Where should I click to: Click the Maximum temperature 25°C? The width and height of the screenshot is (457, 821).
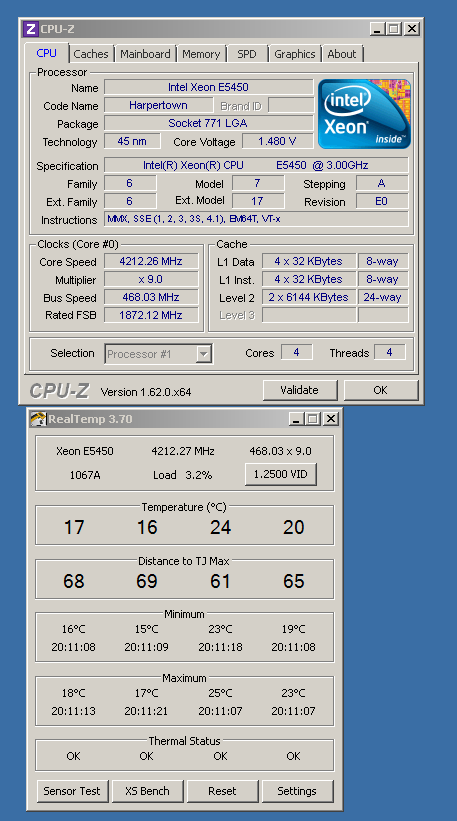tap(220, 693)
